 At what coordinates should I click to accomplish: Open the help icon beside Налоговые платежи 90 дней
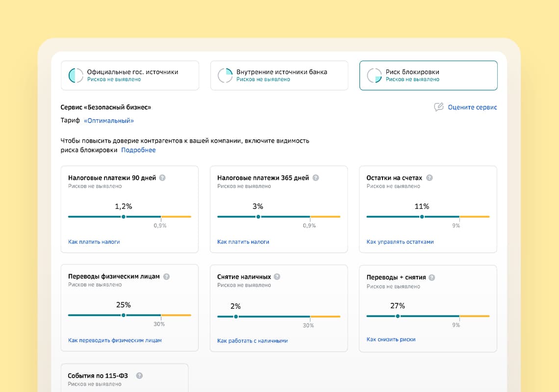(162, 177)
